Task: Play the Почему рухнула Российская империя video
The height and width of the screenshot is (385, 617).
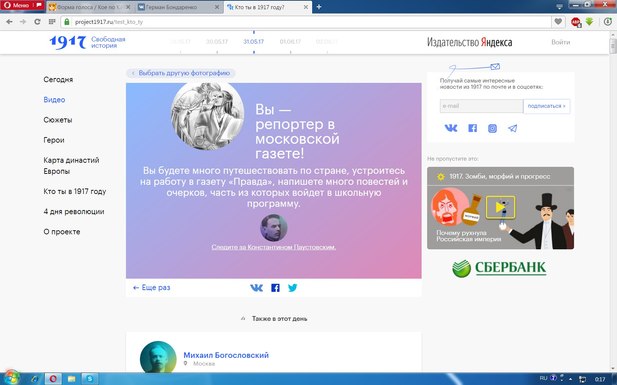Action: tap(500, 207)
